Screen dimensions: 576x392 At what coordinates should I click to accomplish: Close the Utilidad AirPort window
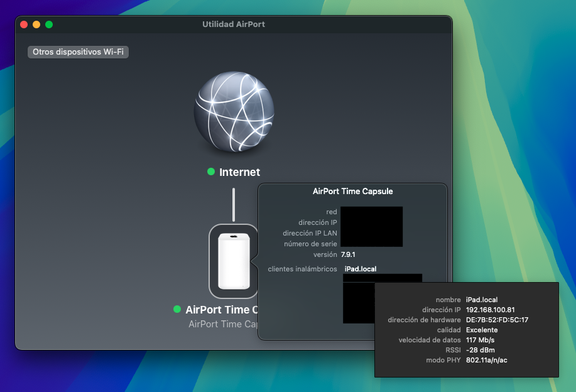pyautogui.click(x=24, y=24)
